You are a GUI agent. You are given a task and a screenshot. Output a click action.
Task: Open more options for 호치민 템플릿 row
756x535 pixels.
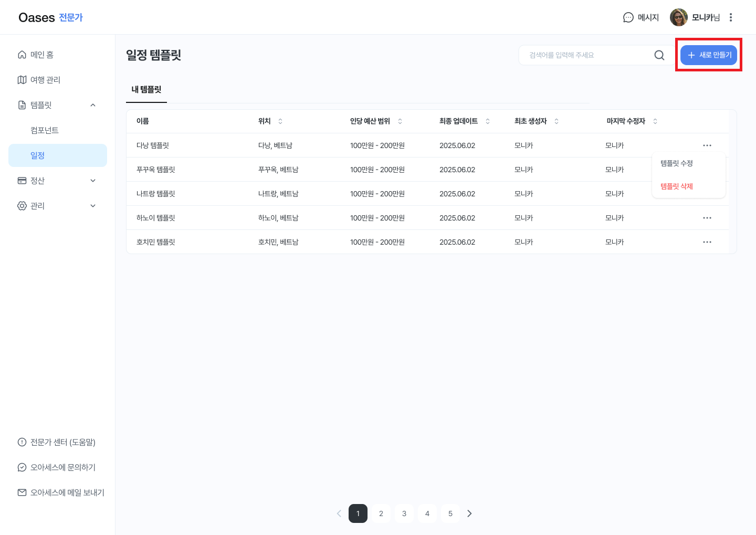click(707, 242)
